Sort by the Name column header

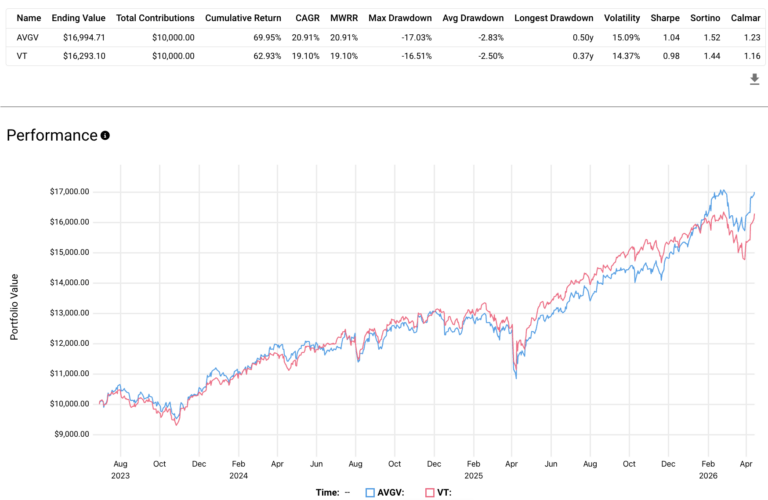(x=28, y=18)
